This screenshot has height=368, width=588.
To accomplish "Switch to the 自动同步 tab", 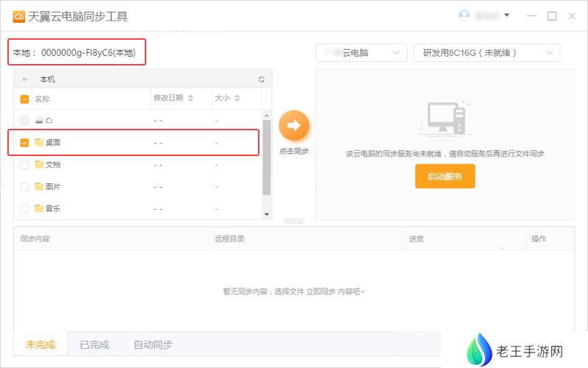I will click(x=153, y=344).
